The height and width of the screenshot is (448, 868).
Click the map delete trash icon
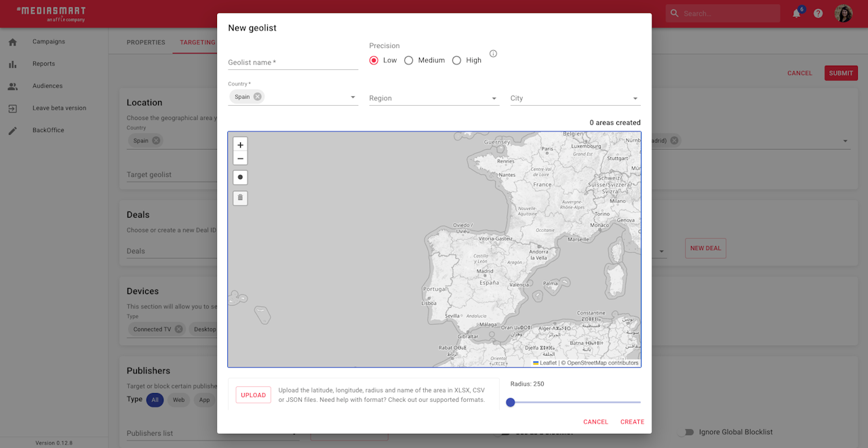[x=240, y=198]
